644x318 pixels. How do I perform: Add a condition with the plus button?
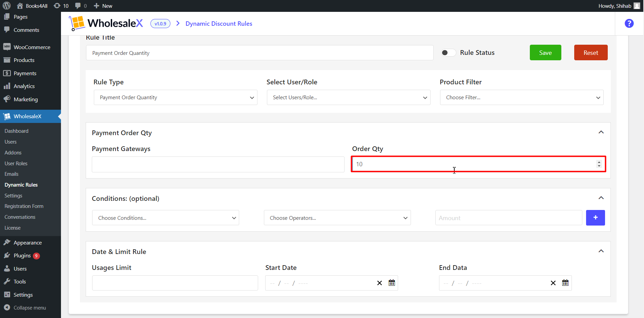pyautogui.click(x=596, y=218)
